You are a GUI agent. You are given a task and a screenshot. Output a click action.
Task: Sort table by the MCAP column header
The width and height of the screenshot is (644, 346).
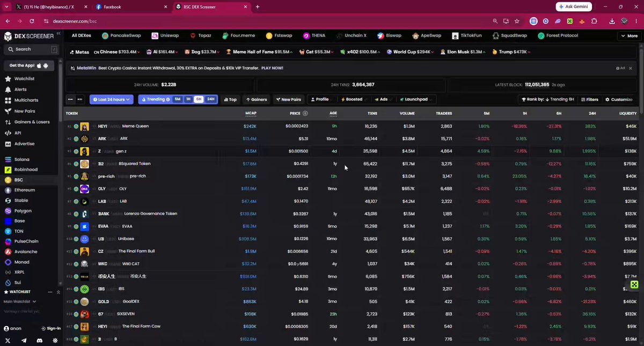tap(251, 113)
